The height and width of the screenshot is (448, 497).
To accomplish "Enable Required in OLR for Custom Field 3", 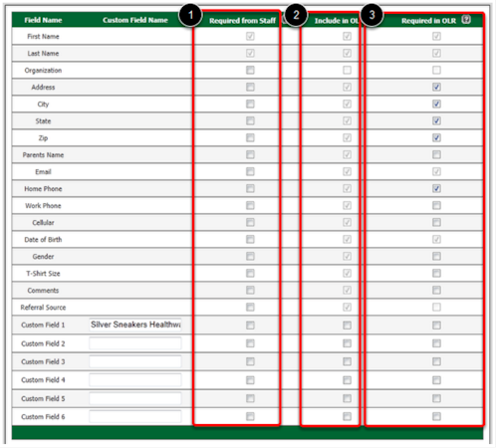I will pyautogui.click(x=436, y=361).
